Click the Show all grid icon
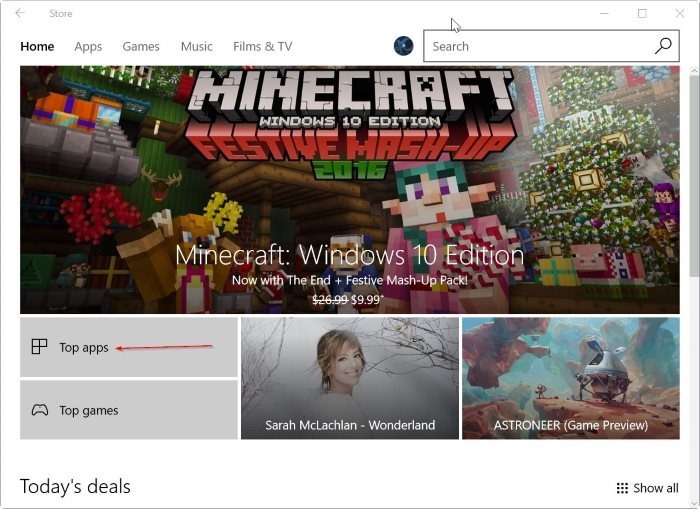700x509 pixels. tap(622, 488)
